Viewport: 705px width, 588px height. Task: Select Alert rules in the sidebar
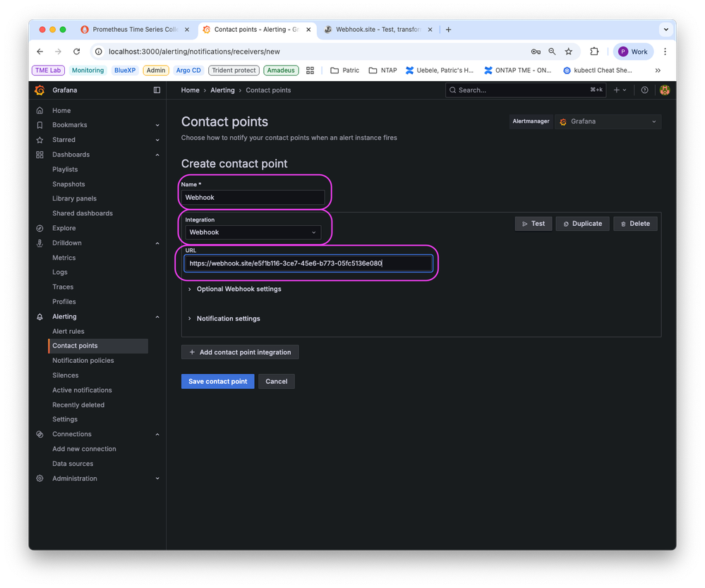pos(68,331)
